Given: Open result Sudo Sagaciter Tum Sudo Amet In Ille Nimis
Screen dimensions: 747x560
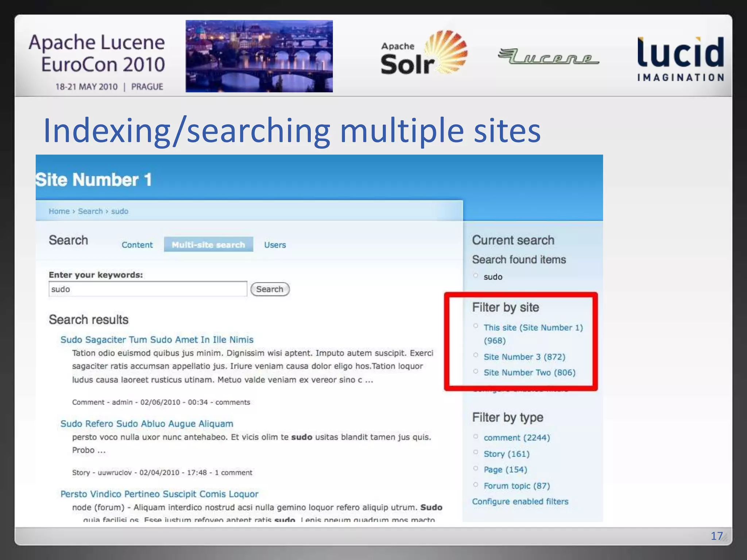Looking at the screenshot, I should click(x=157, y=339).
